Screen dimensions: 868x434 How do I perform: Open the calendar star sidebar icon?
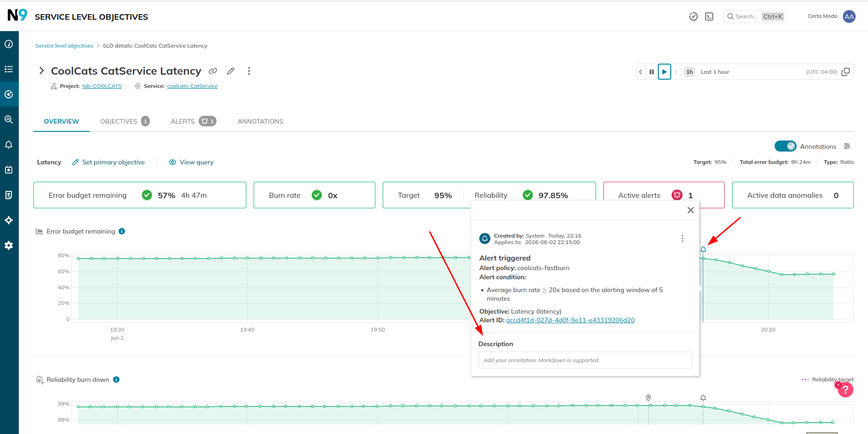(x=9, y=170)
